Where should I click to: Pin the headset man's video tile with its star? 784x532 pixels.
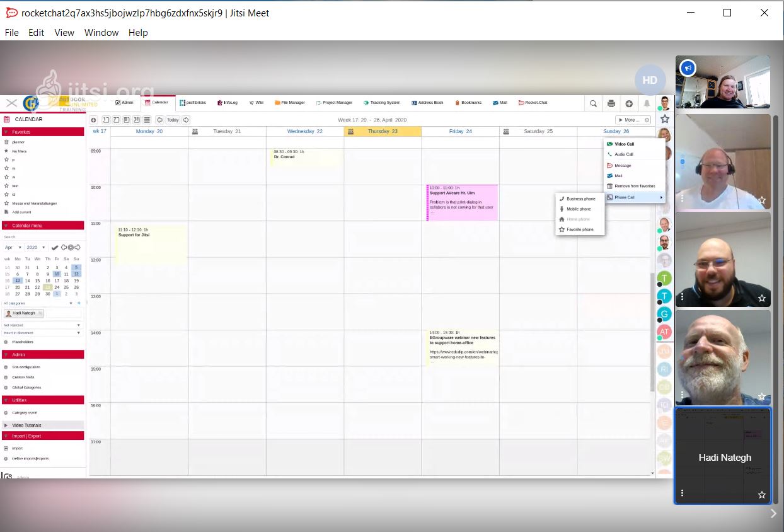[762, 200]
